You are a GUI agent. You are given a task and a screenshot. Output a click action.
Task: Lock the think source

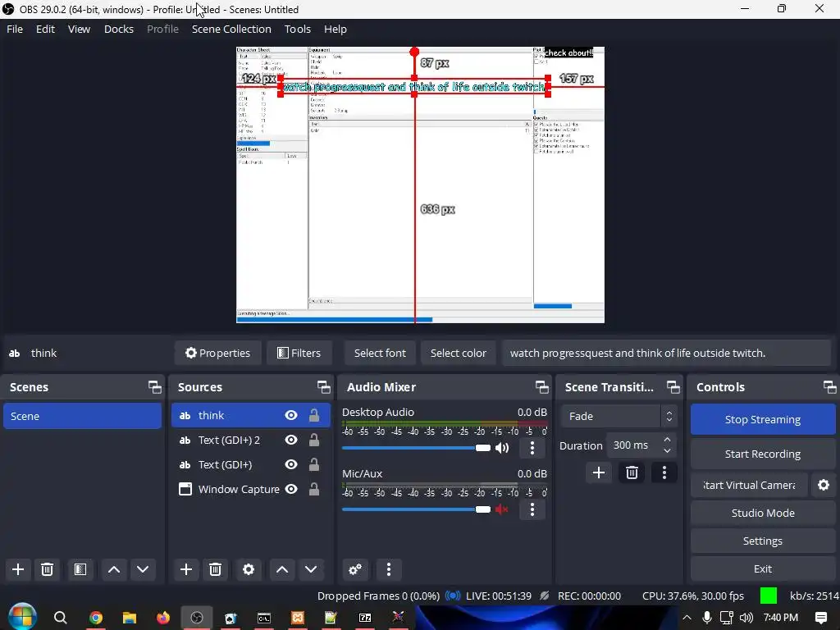tap(314, 415)
